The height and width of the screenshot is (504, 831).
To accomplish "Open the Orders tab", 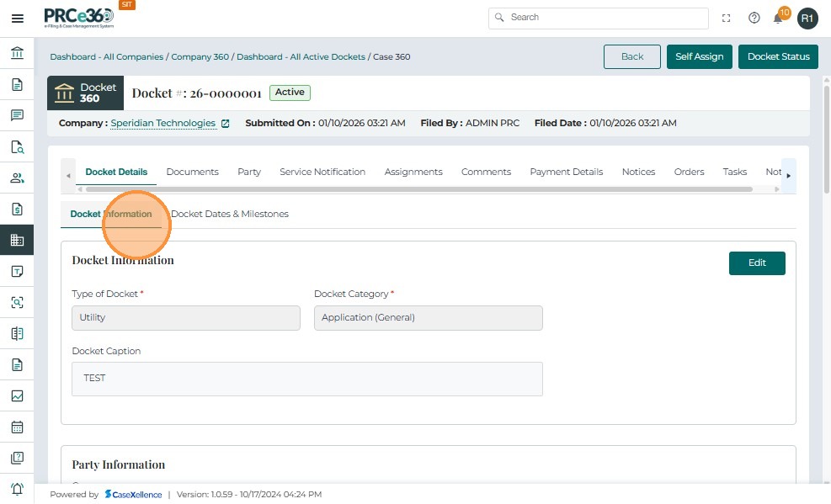I will click(x=689, y=172).
